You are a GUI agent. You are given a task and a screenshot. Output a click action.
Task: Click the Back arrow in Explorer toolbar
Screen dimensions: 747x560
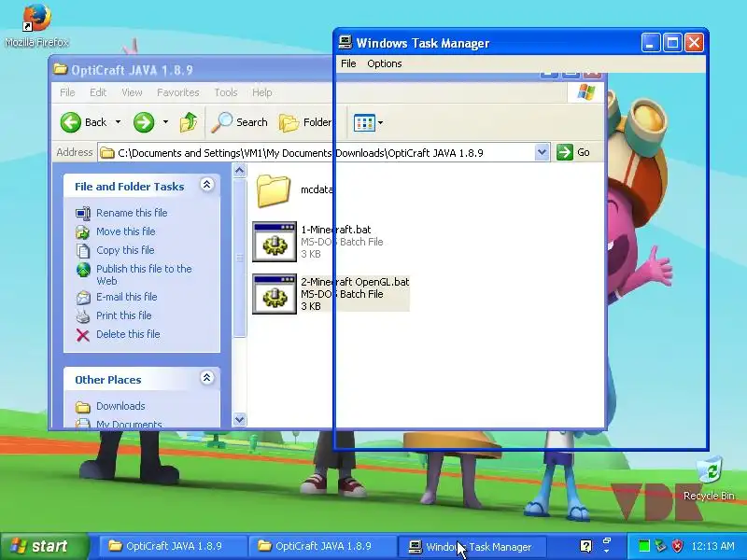pos(71,122)
